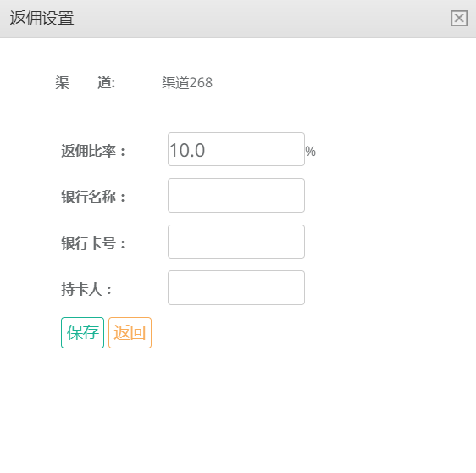Close the 返佣设置 dialog with the X icon

pos(459,19)
